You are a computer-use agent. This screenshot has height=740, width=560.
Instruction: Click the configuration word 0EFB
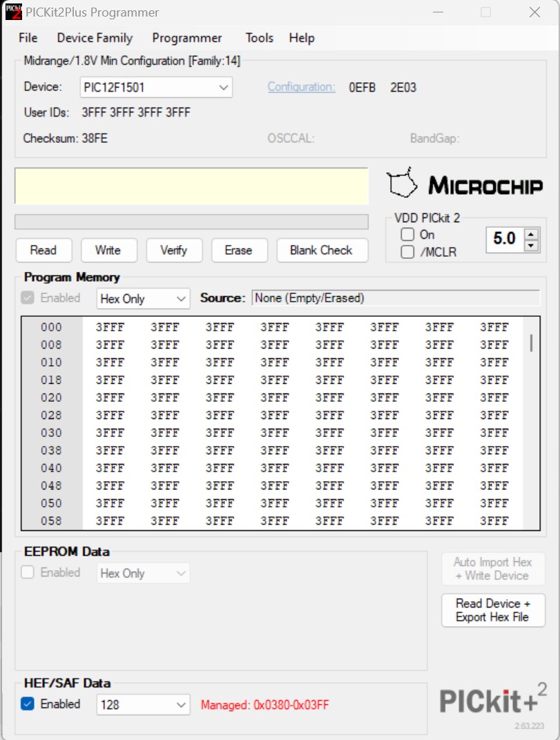(x=362, y=88)
